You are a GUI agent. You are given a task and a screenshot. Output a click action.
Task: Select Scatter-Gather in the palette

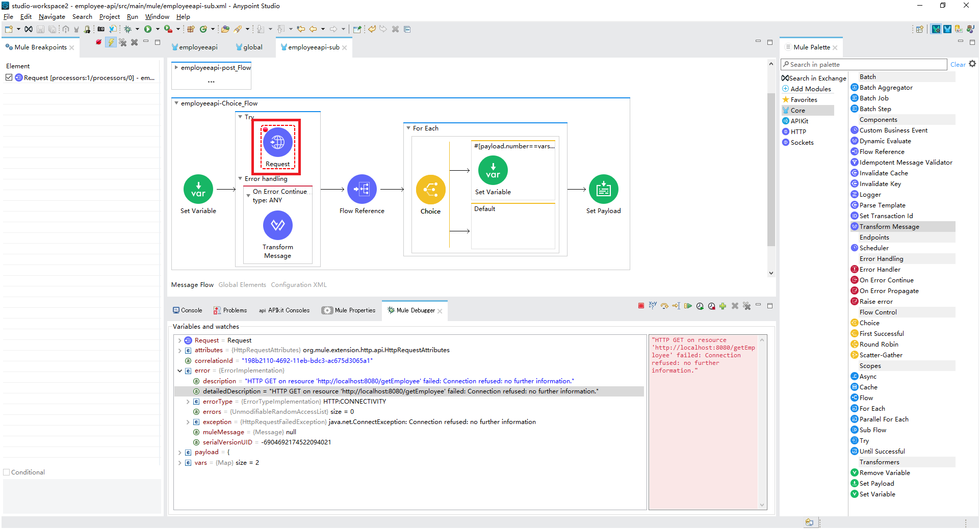(881, 355)
